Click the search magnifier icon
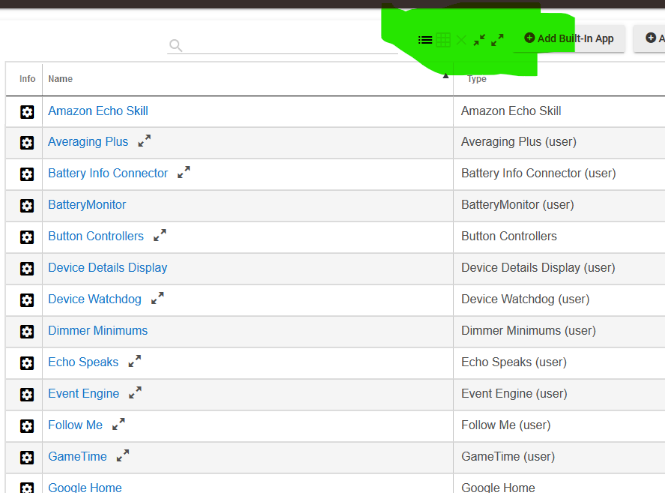 point(176,45)
